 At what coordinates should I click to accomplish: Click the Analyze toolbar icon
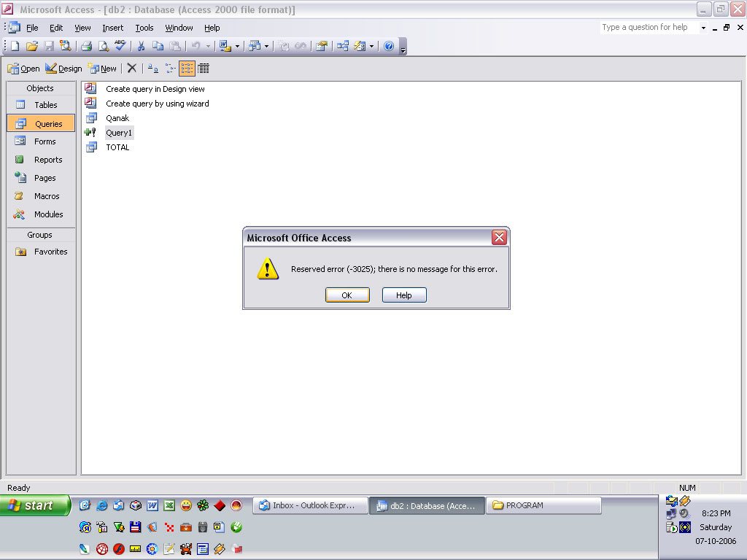coord(255,46)
